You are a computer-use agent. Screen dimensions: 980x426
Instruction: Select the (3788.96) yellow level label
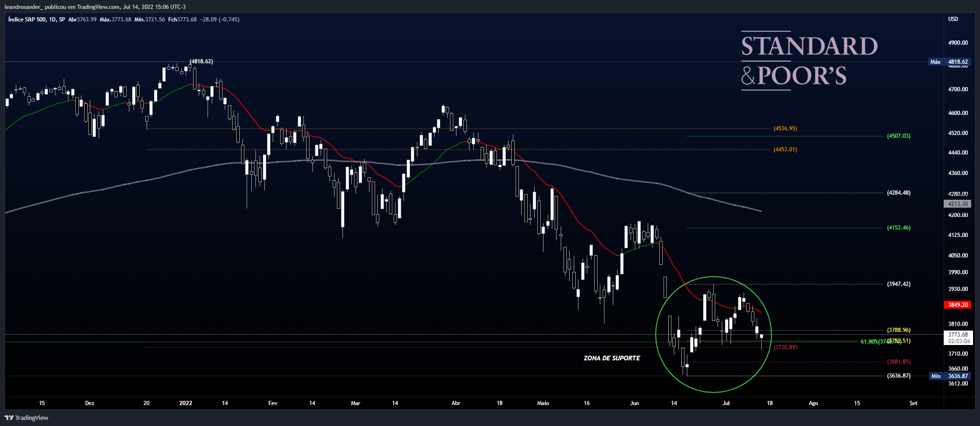899,330
